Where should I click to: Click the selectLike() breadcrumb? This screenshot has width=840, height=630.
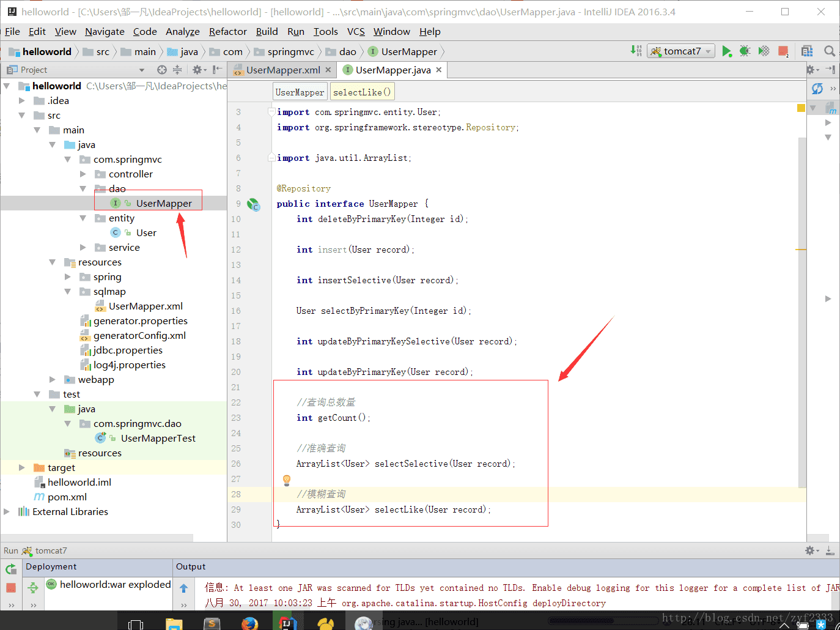[362, 92]
